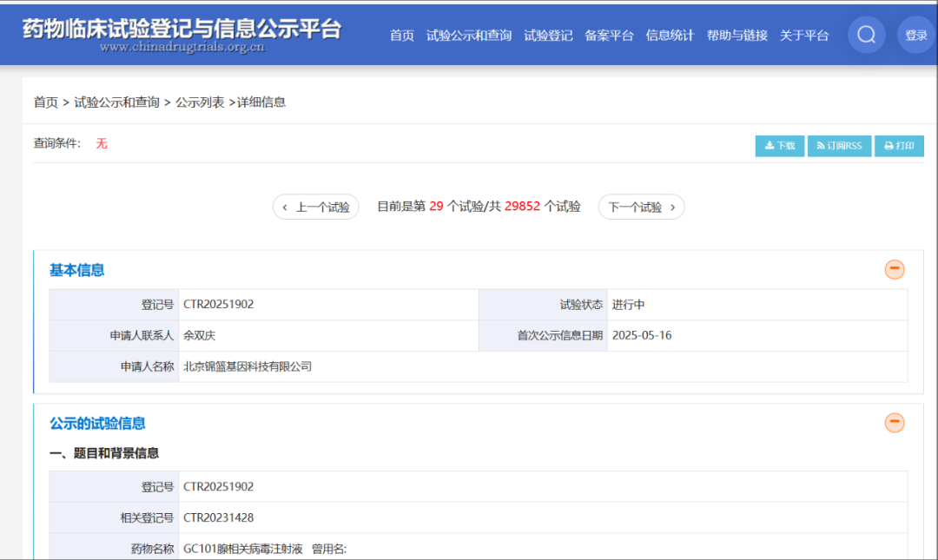938x560 pixels.
Task: Go to 信息统计 from the top navigation
Action: [x=670, y=36]
